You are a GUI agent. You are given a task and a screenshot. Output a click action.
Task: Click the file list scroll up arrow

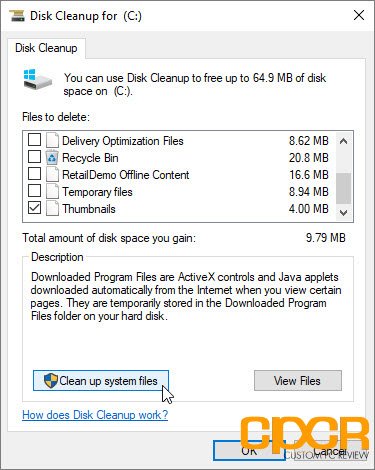[343, 141]
